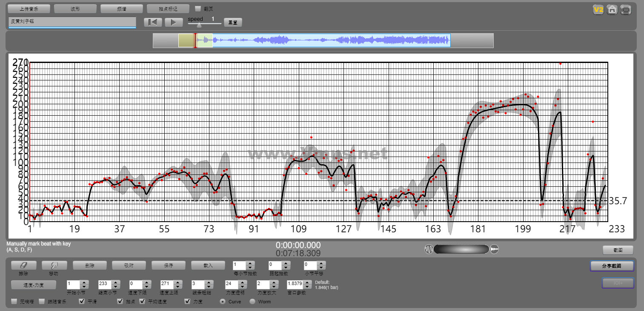This screenshot has height=311, width=644.
Task: Increase 小节平移 with its up arrow
Action: (321, 263)
